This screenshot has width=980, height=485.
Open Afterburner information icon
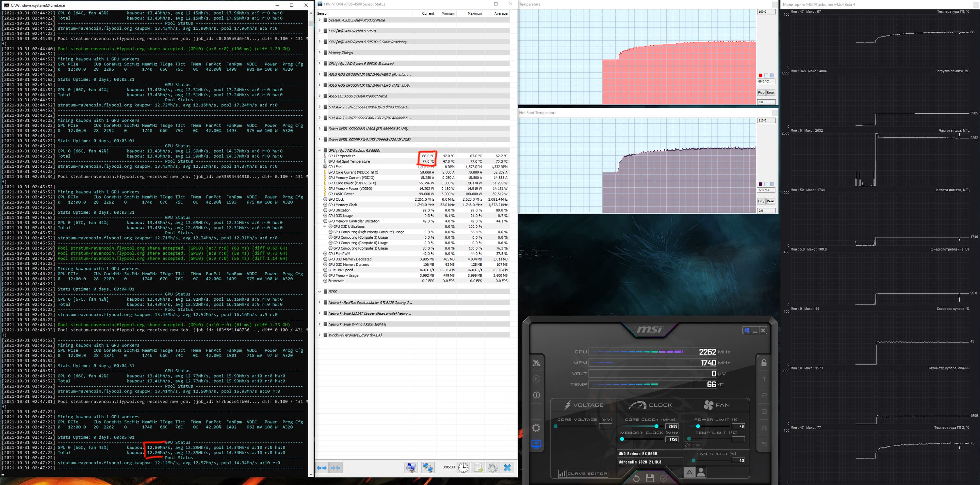click(536, 395)
